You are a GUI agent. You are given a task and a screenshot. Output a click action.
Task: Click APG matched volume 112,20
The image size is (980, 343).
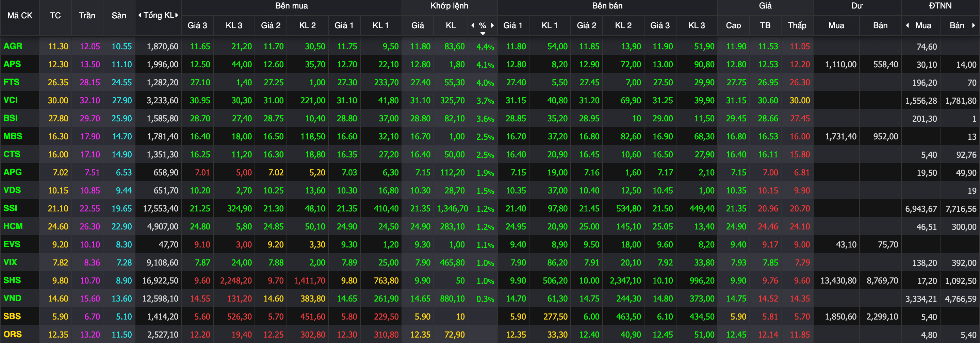pyautogui.click(x=452, y=172)
